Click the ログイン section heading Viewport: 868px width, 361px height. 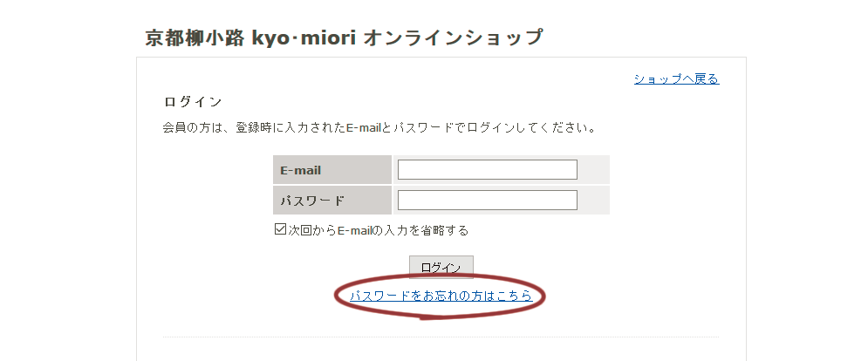point(193,102)
